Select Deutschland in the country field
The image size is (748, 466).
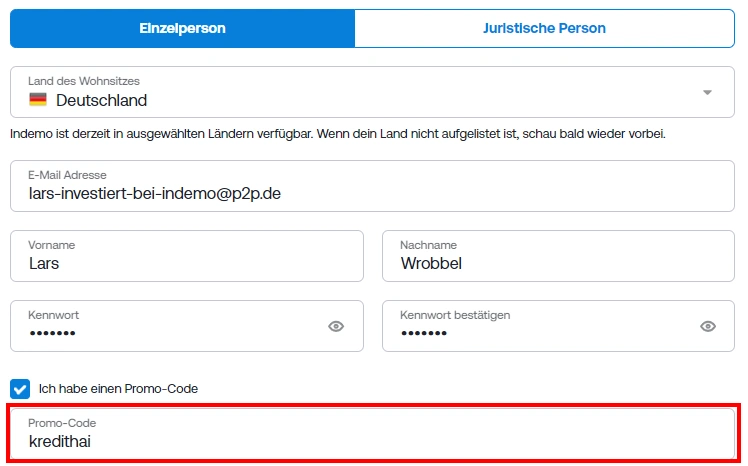pos(102,100)
